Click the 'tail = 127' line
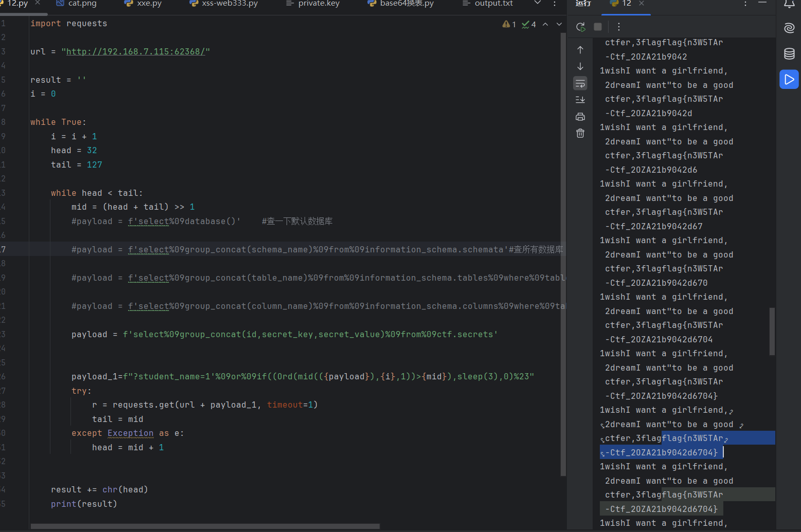 [77, 165]
